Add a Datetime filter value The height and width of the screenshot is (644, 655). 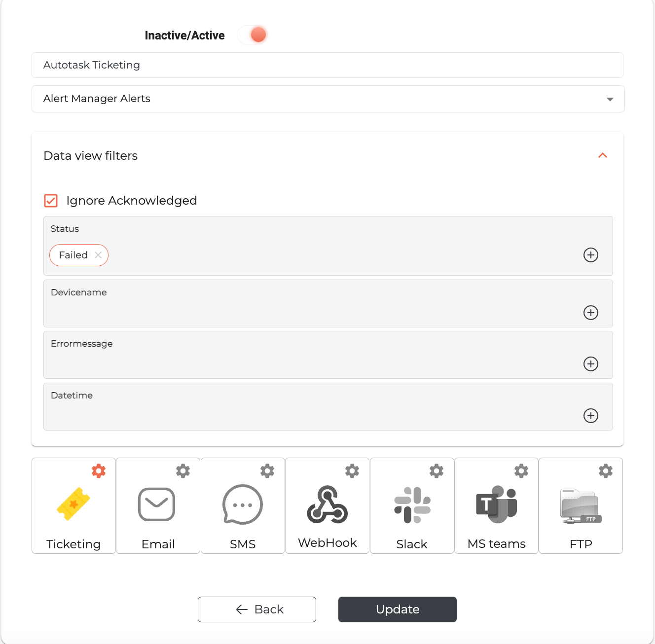click(x=591, y=416)
